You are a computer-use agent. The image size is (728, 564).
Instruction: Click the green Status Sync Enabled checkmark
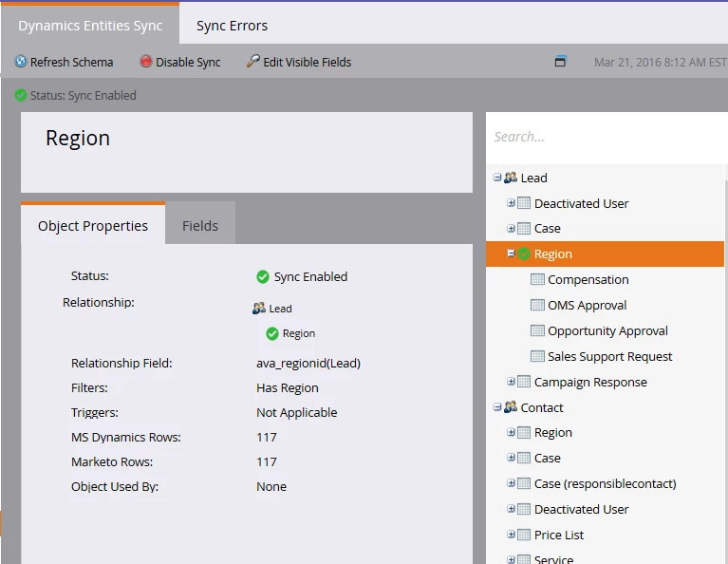coord(21,95)
